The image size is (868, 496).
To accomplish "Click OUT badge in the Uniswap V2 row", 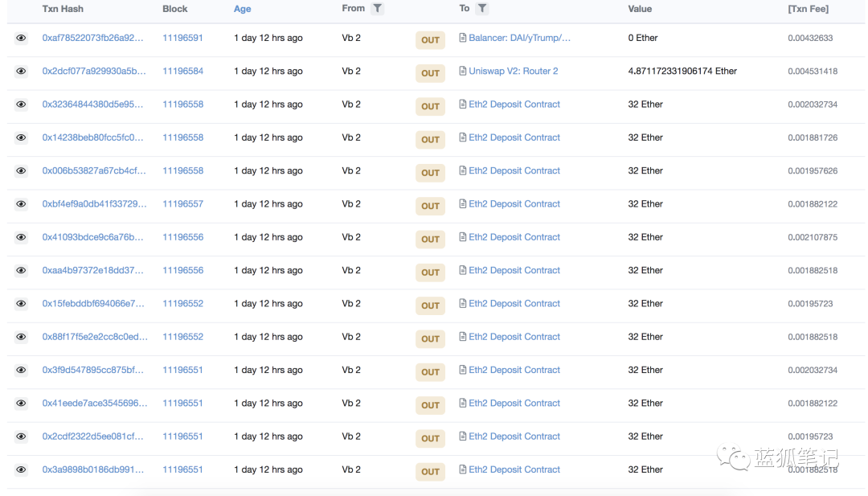I will [430, 73].
